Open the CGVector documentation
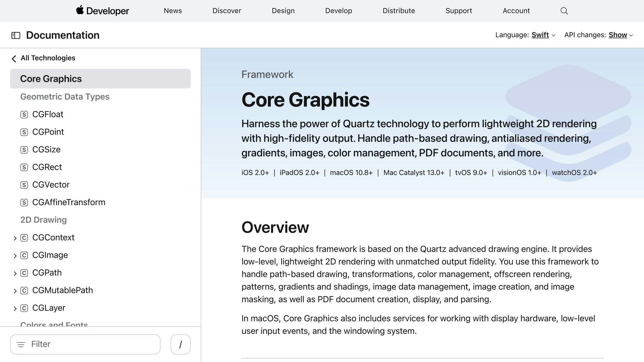This screenshot has width=644, height=362. click(51, 185)
